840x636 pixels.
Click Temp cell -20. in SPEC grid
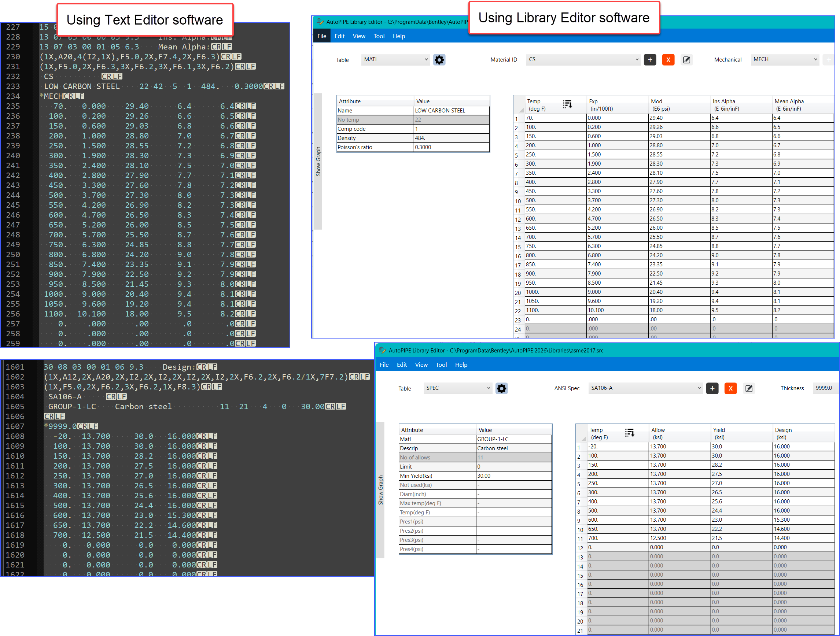tap(618, 447)
